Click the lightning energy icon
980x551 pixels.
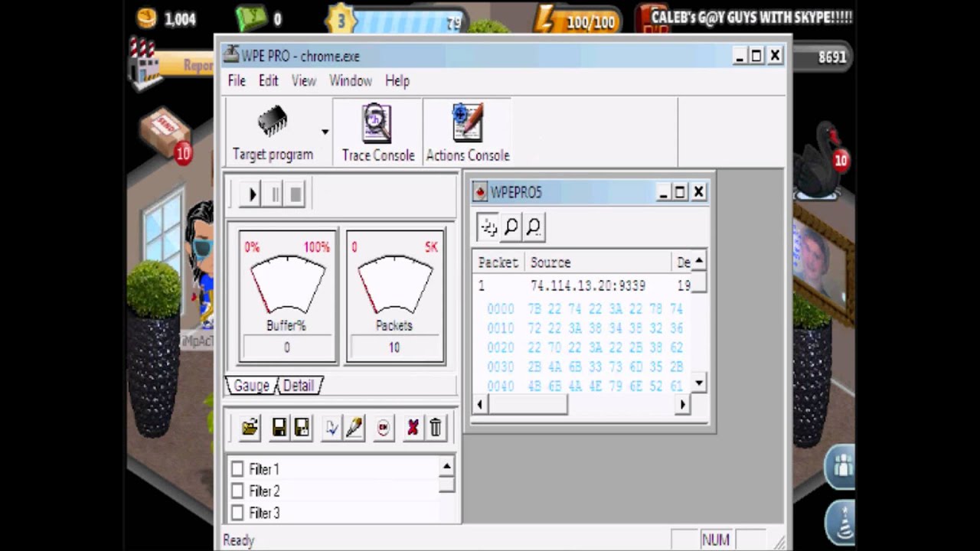(545, 20)
